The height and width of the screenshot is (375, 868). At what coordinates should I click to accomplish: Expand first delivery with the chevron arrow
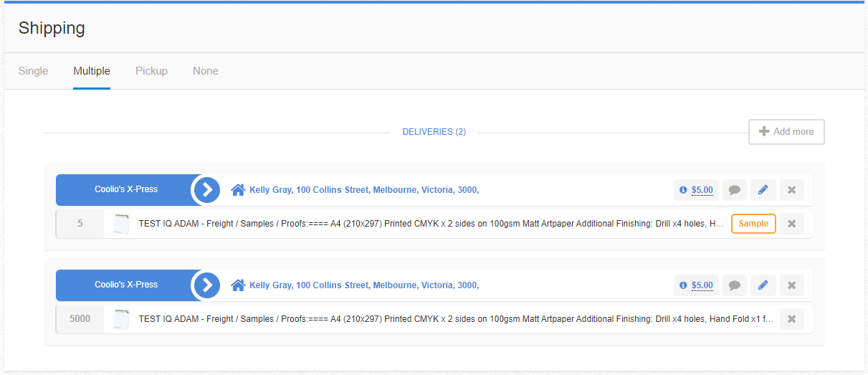(x=207, y=190)
